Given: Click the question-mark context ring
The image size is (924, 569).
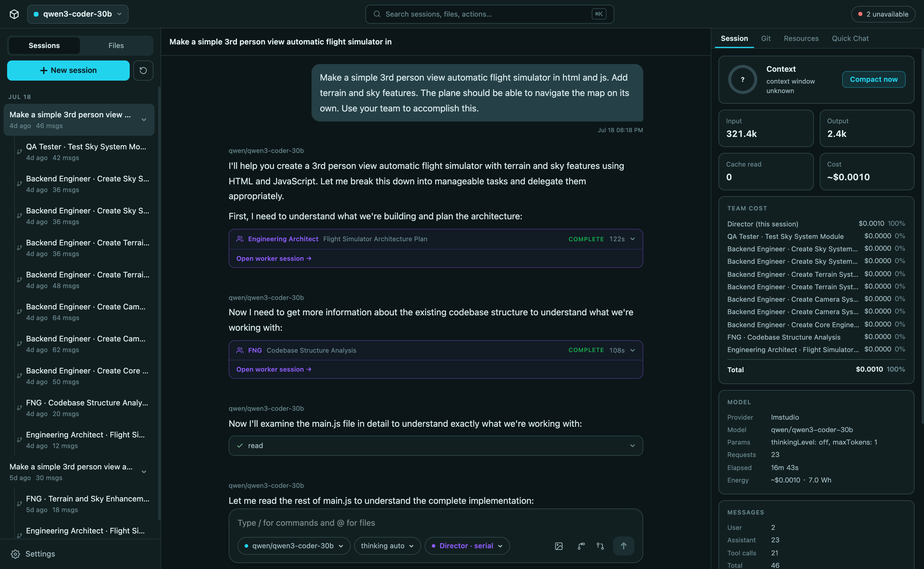Looking at the screenshot, I should point(742,79).
